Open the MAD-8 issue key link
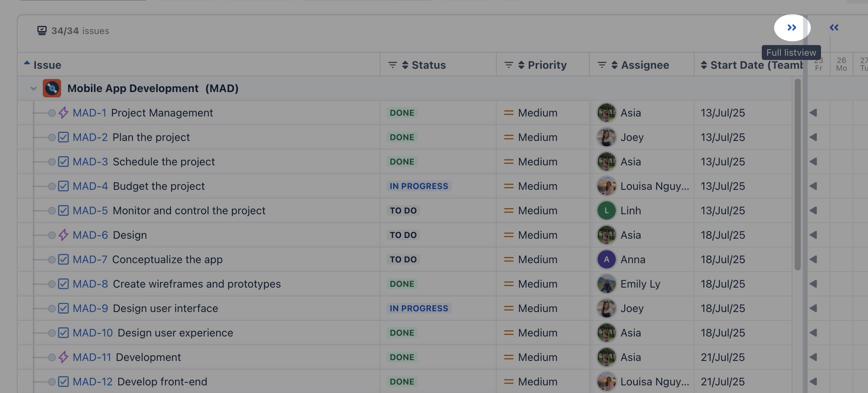 [90, 284]
